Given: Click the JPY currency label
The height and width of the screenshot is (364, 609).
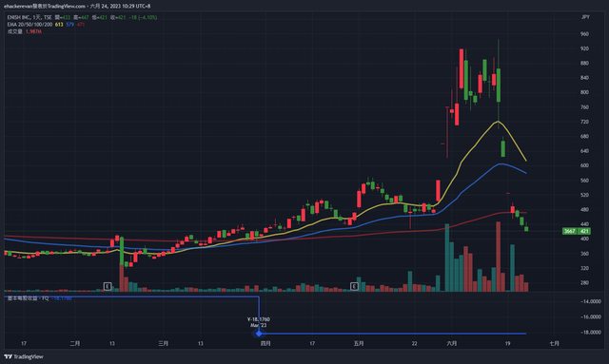Looking at the screenshot, I should [585, 17].
